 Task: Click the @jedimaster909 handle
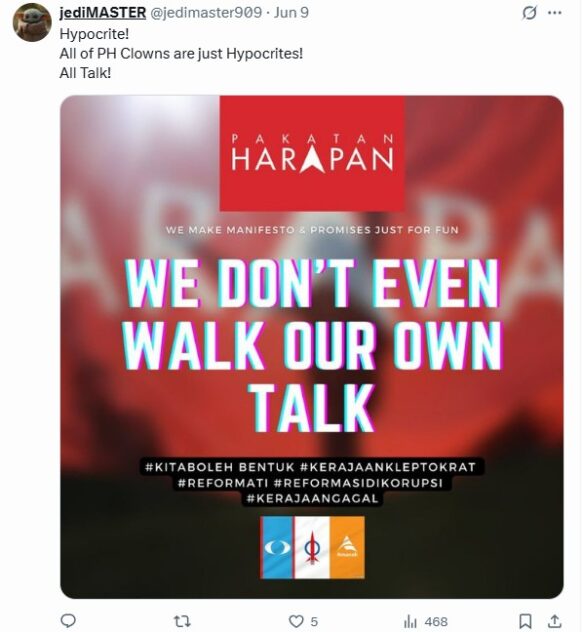(x=206, y=12)
